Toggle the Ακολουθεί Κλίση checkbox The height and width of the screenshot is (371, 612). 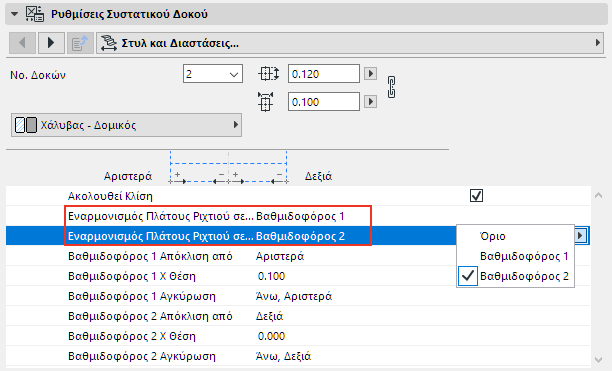coord(476,195)
